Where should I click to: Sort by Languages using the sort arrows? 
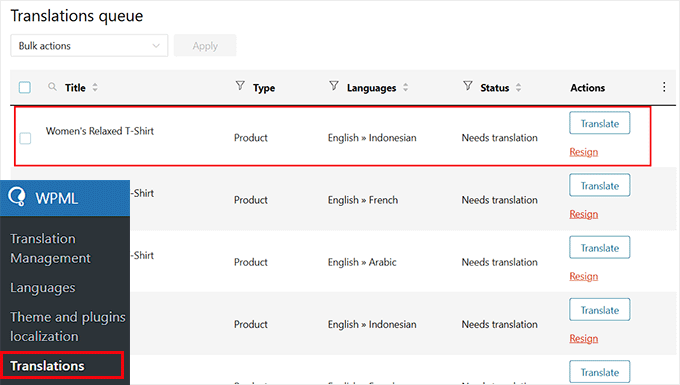point(405,87)
